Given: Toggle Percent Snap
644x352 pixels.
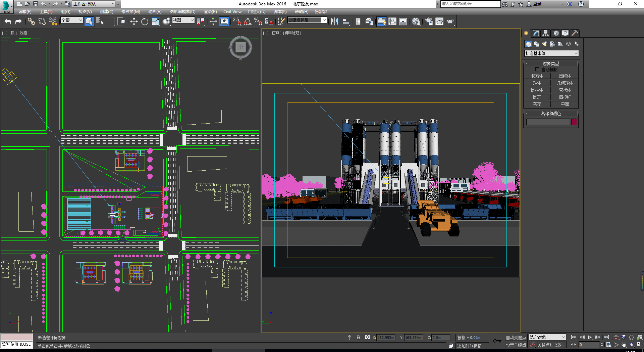Looking at the screenshot, I should pyautogui.click(x=258, y=21).
